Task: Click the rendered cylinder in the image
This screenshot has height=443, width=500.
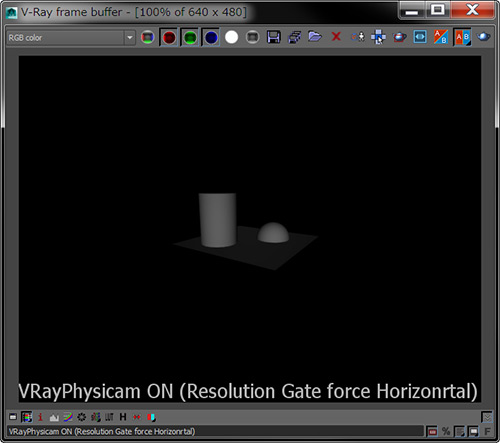Action: (218, 220)
